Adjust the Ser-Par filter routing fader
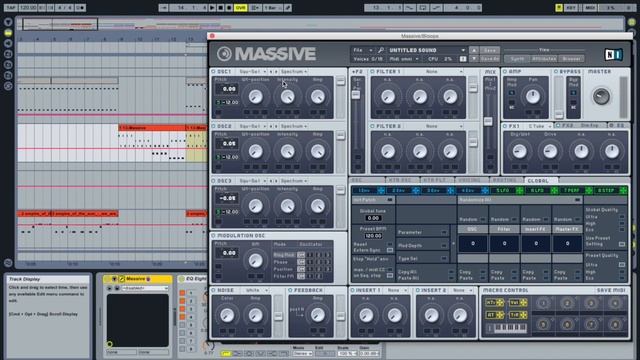 [356, 95]
